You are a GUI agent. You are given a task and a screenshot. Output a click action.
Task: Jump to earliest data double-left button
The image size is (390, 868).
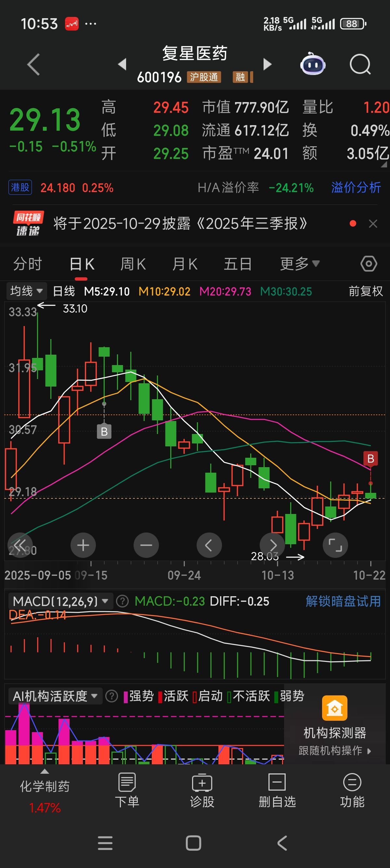20,545
